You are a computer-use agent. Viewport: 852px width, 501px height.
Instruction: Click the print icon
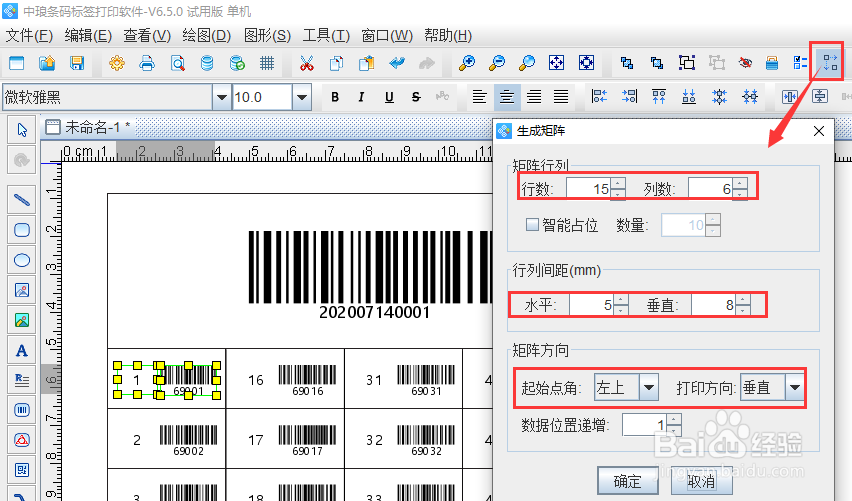tap(147, 64)
